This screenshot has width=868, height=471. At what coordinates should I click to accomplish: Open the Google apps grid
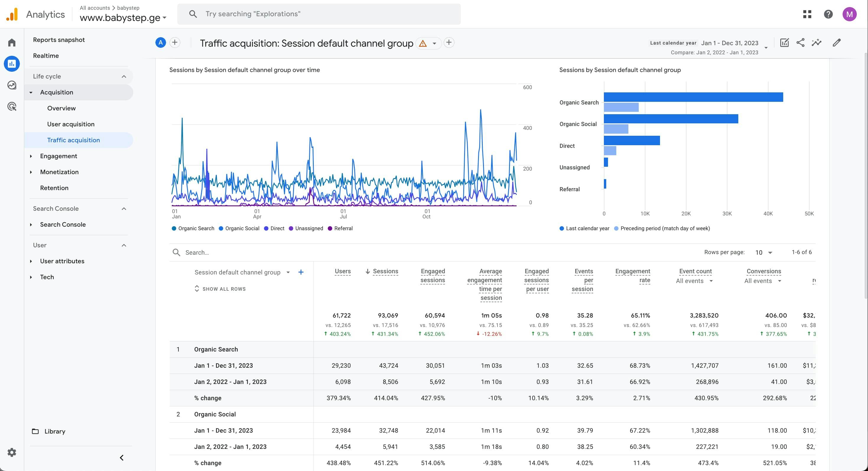tap(807, 14)
